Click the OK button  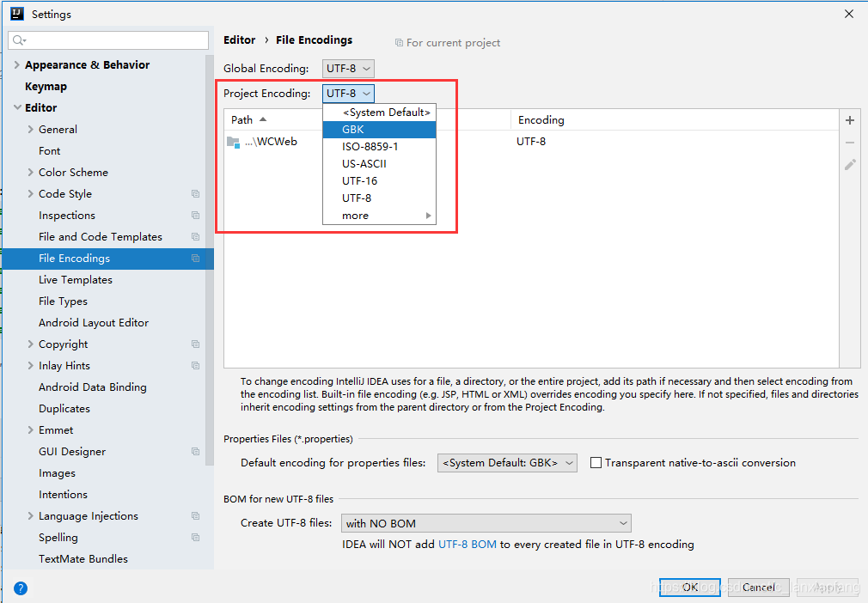(x=690, y=587)
